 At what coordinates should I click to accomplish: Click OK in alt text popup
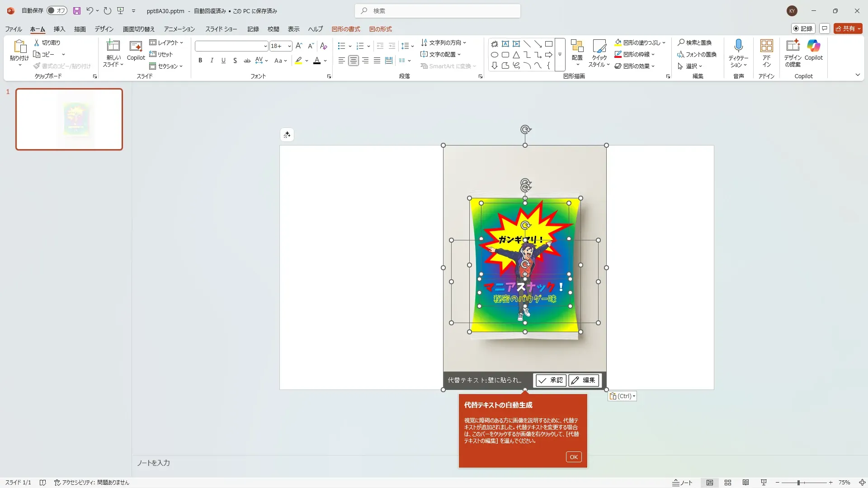(x=574, y=457)
